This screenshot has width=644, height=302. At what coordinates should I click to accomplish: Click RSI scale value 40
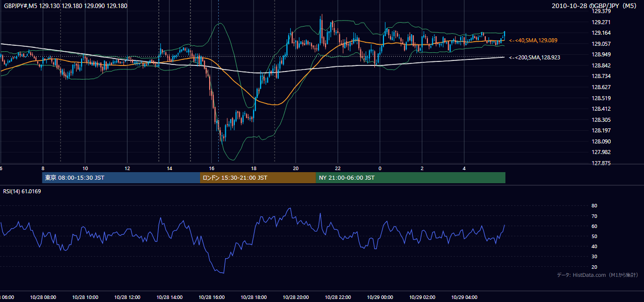point(594,246)
